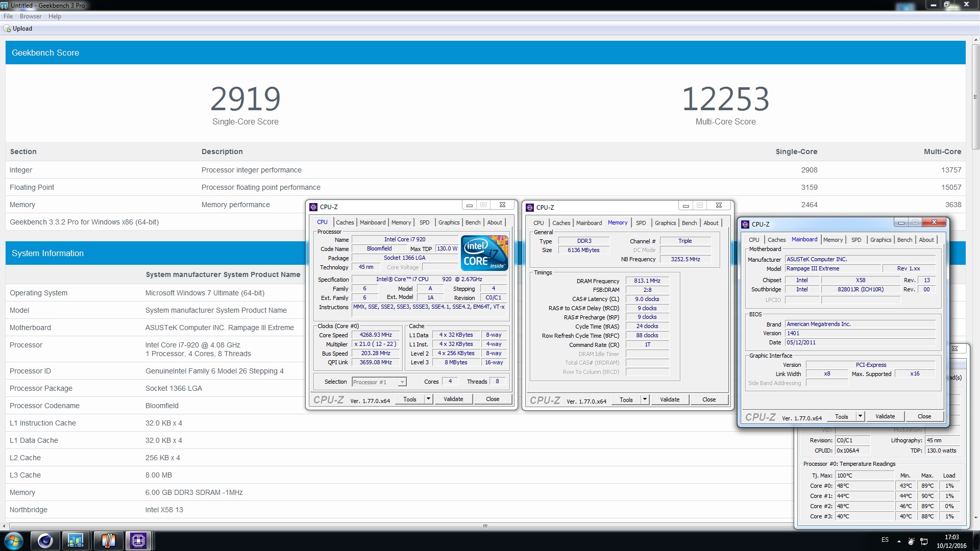
Task: Click the Close button in the Memory window
Action: pyautogui.click(x=709, y=399)
